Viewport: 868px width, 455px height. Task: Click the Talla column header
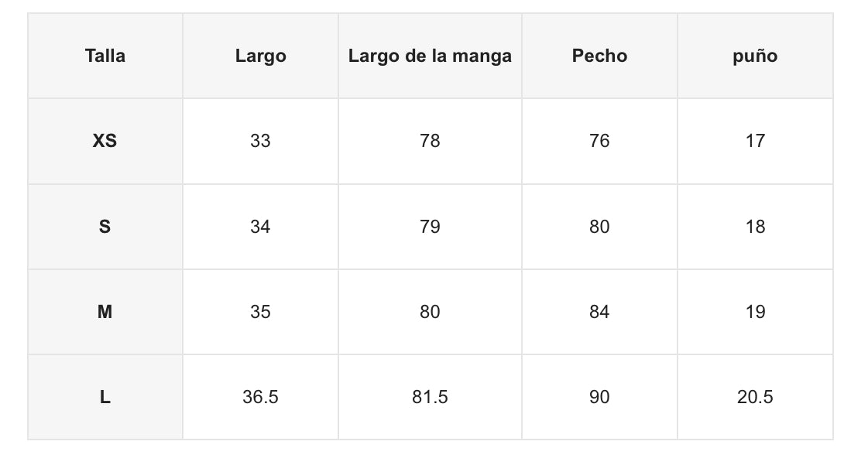[105, 56]
